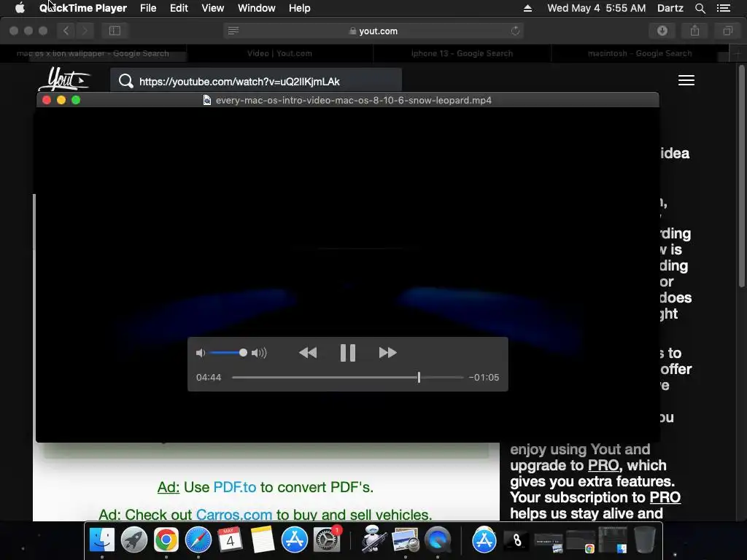Switch to the macintosh Google Search tab

tap(640, 53)
